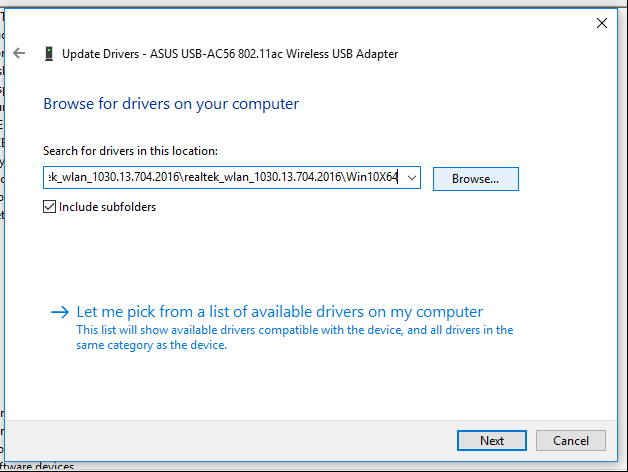Expand the driver location dropdown
This screenshot has height=472, width=628.
[x=412, y=178]
